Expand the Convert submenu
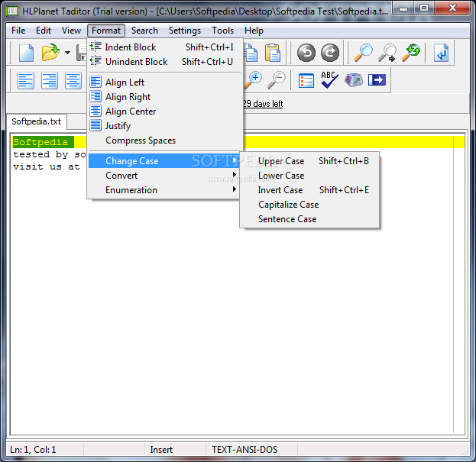The image size is (476, 462). [164, 176]
